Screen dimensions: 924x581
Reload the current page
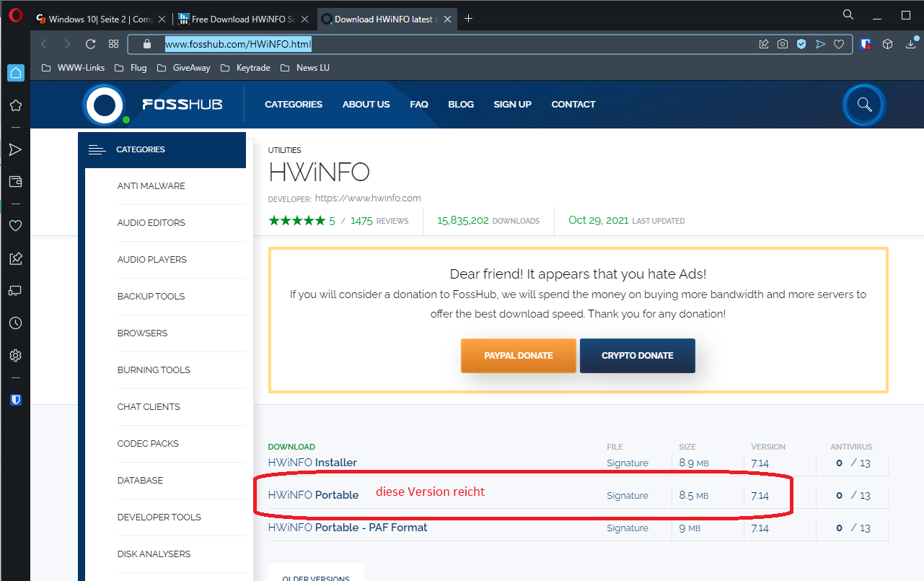[x=90, y=44]
